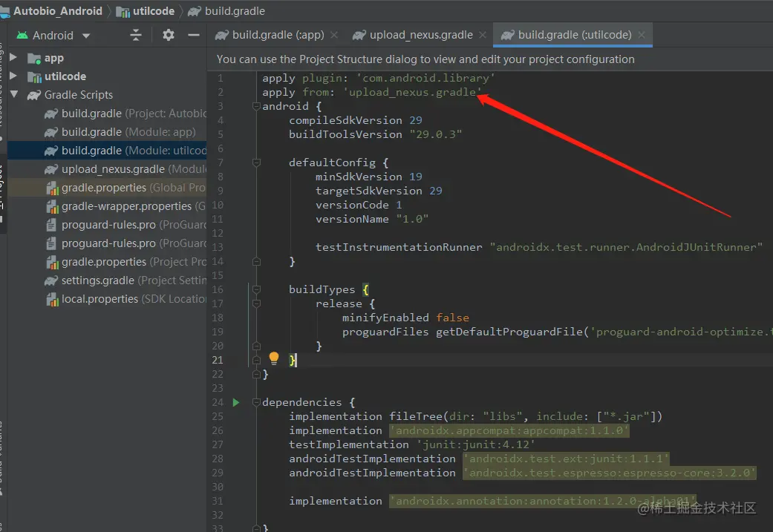Click gradle elephant icon beside settings.gradle
The width and height of the screenshot is (773, 532).
(x=51, y=280)
